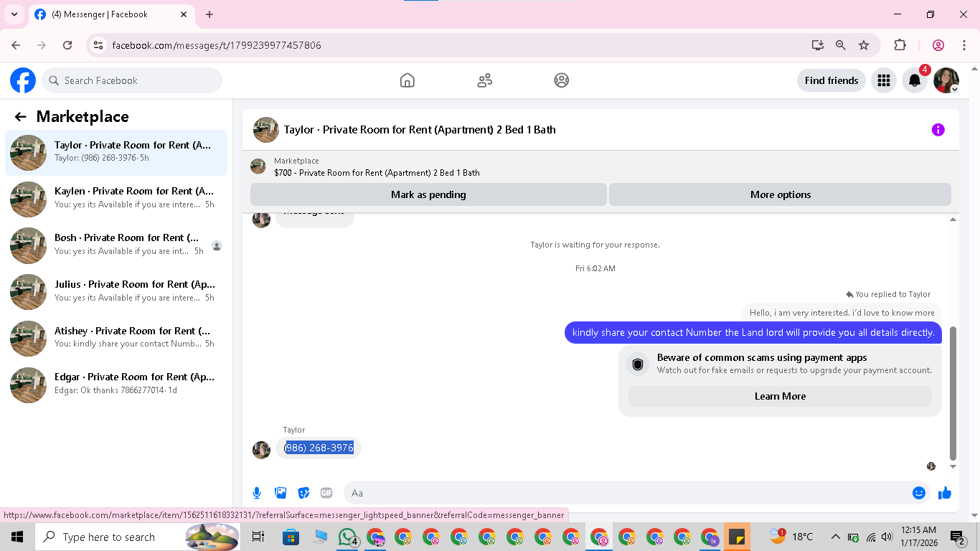Open the volume speaker tray icon
The image size is (980, 551).
(887, 537)
